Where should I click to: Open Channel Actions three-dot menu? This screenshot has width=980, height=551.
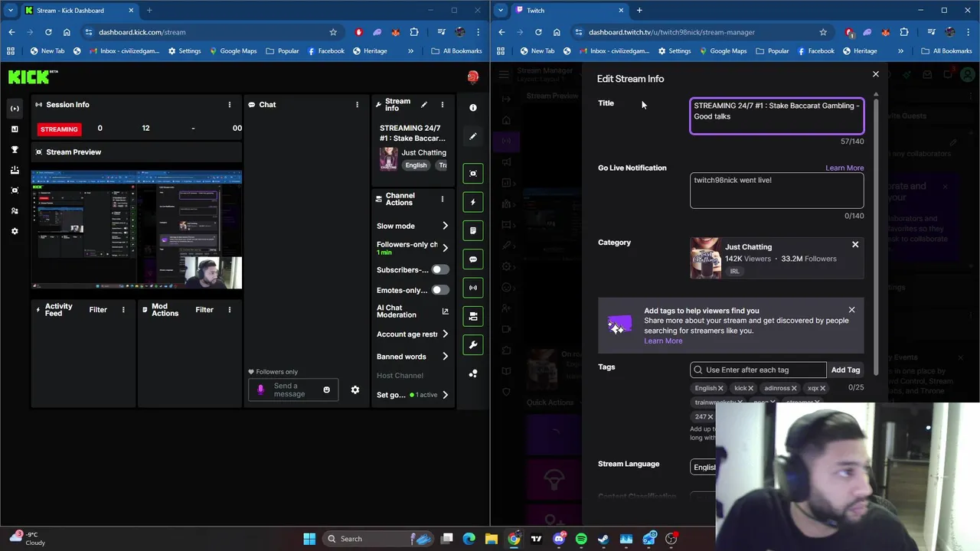[442, 199]
